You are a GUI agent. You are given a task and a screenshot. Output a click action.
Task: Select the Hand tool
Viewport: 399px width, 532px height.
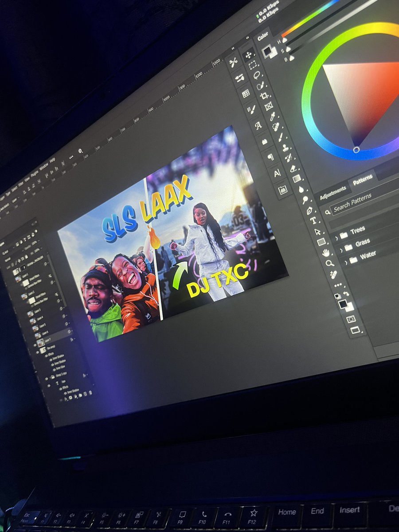point(326,253)
